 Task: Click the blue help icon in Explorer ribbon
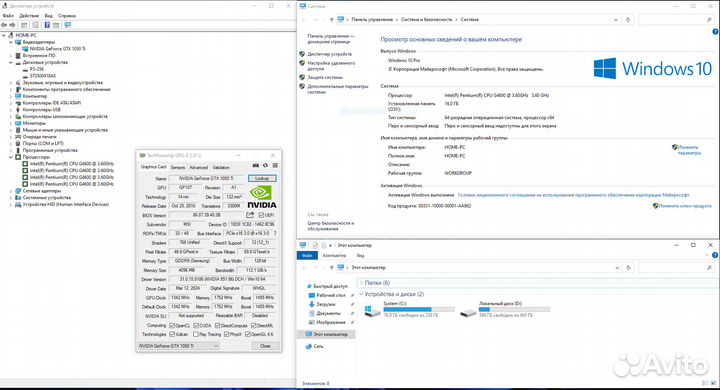pyautogui.click(x=715, y=255)
